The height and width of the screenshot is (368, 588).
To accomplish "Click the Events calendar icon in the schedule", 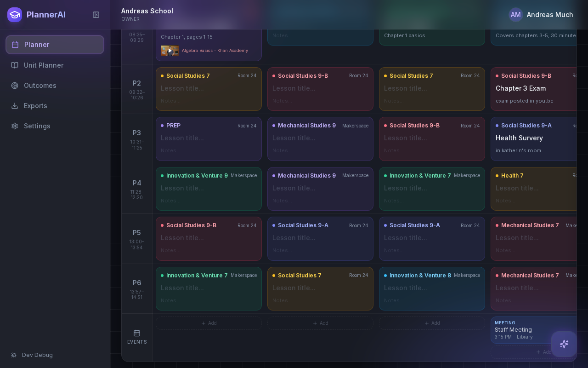I will pyautogui.click(x=137, y=333).
